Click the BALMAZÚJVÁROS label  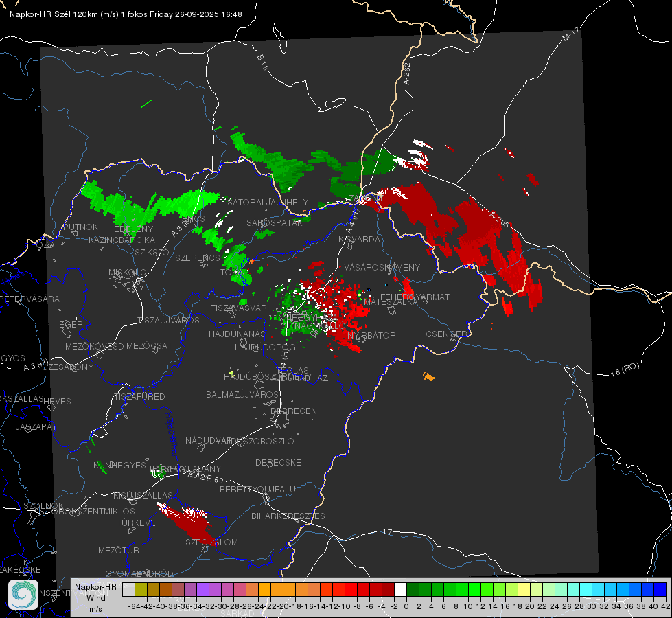tap(242, 394)
